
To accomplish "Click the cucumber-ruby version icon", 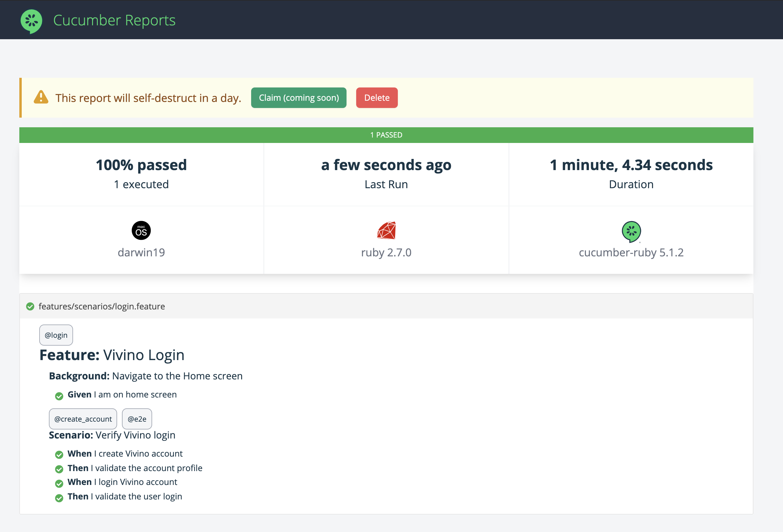I will coord(631,231).
